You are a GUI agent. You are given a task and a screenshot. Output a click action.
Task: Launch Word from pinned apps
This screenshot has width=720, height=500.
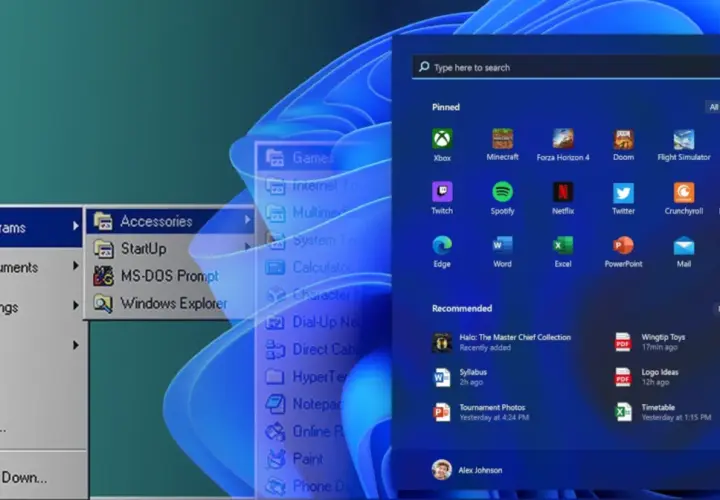coord(502,246)
